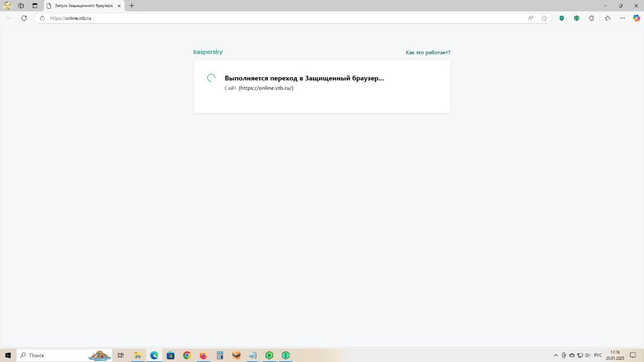Open OneDrive cloud tray icon

(572, 356)
